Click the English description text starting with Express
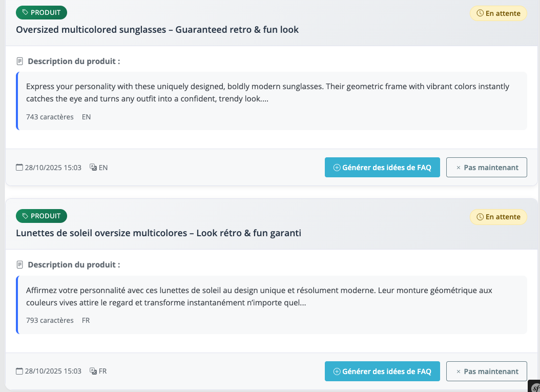The height and width of the screenshot is (392, 540). click(x=267, y=93)
